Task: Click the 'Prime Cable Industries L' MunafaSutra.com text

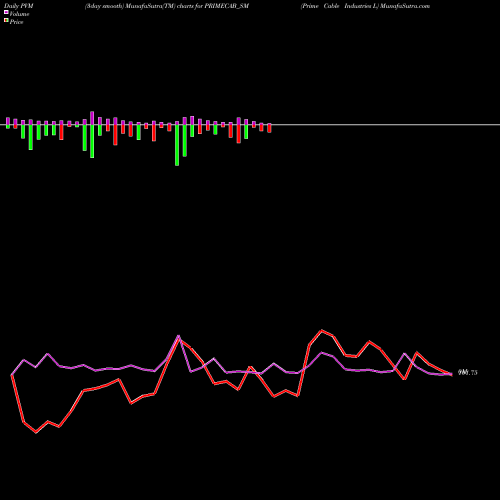Action: click(x=365, y=6)
